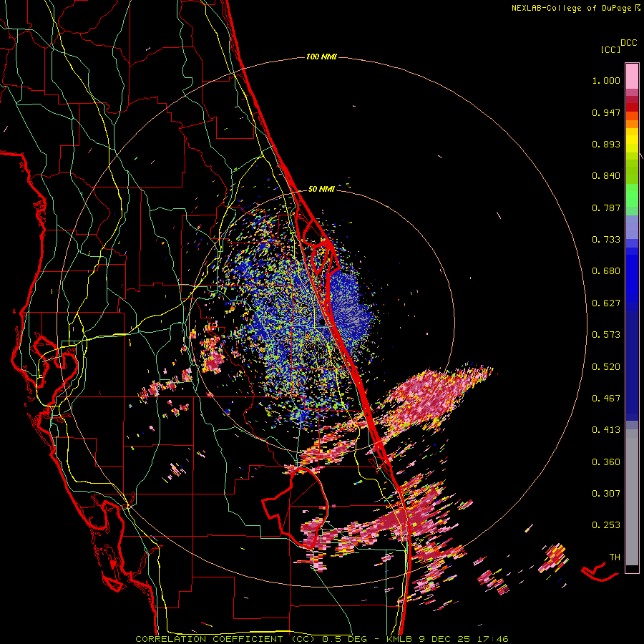Click the 0.840 legend value
Screen dimensions: 644x644
606,176
